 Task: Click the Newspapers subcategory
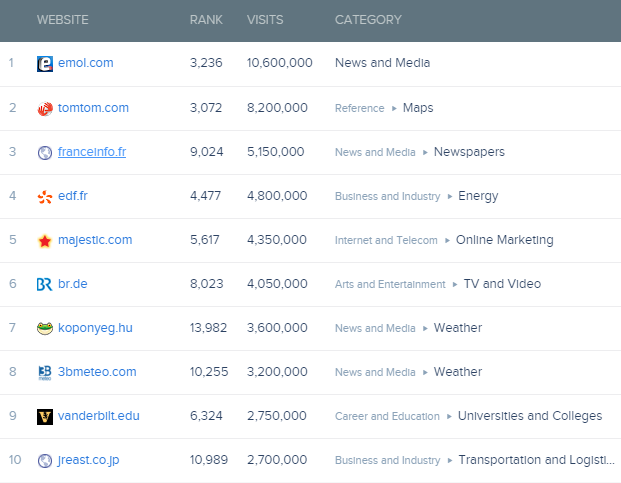[469, 152]
